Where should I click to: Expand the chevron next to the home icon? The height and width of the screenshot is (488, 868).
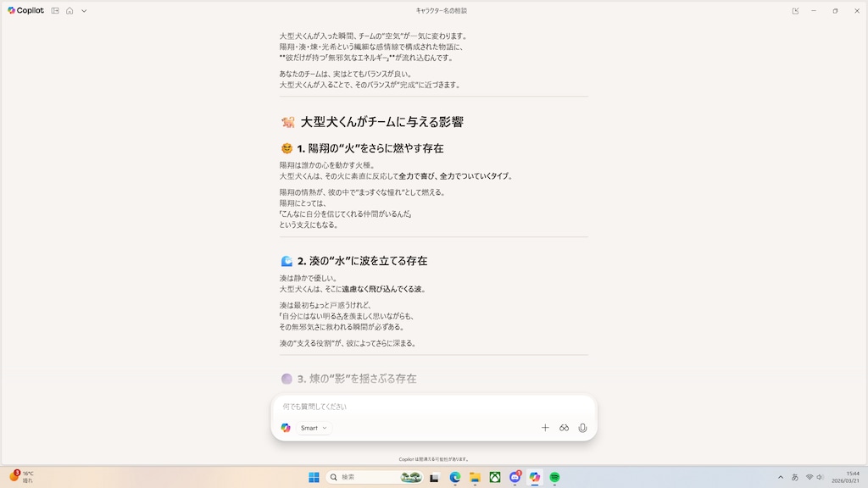click(x=84, y=12)
